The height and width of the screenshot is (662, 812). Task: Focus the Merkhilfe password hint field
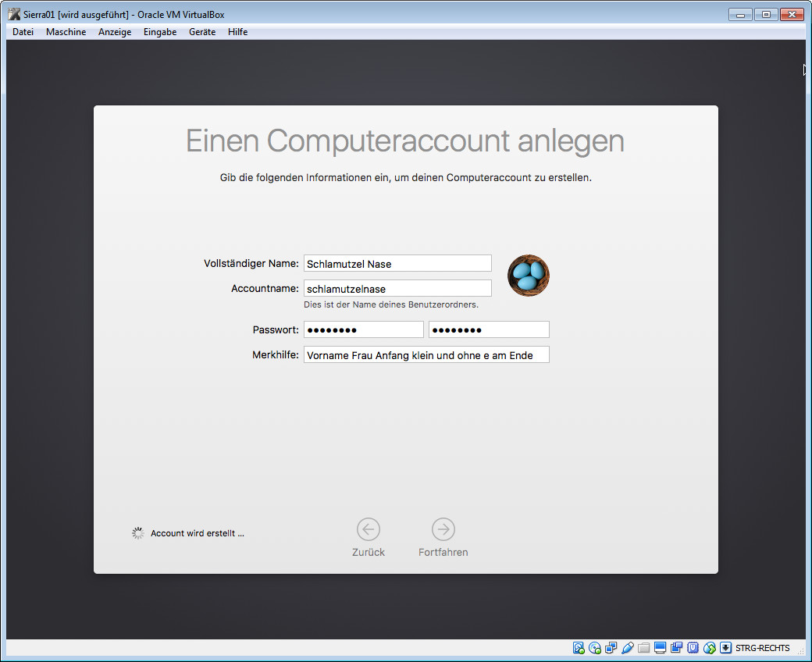click(426, 355)
